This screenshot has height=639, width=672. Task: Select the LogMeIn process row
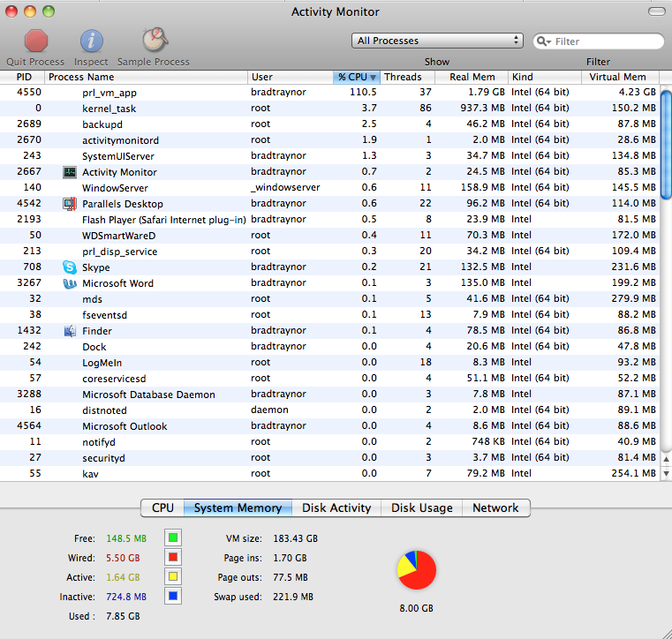point(329,363)
